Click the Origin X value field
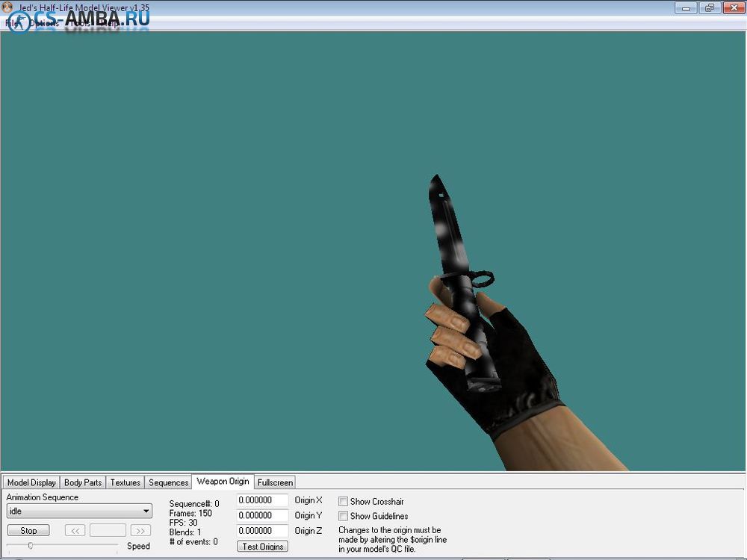The image size is (747, 560). [x=262, y=500]
